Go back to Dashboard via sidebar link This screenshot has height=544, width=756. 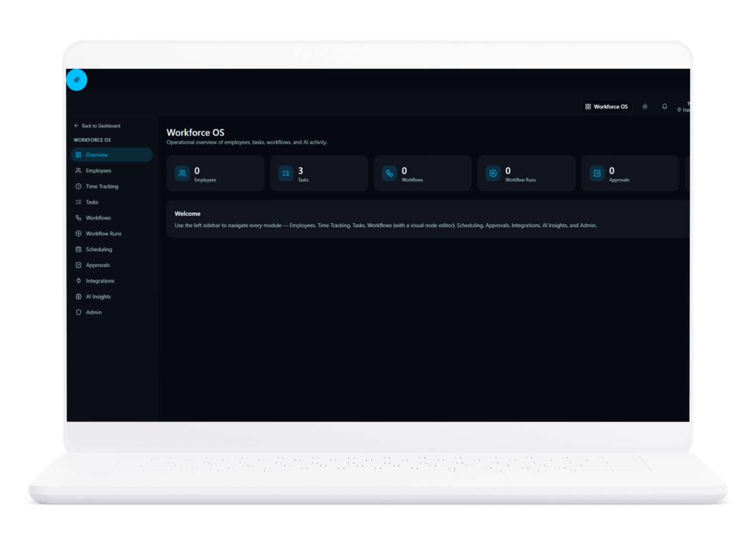(97, 126)
